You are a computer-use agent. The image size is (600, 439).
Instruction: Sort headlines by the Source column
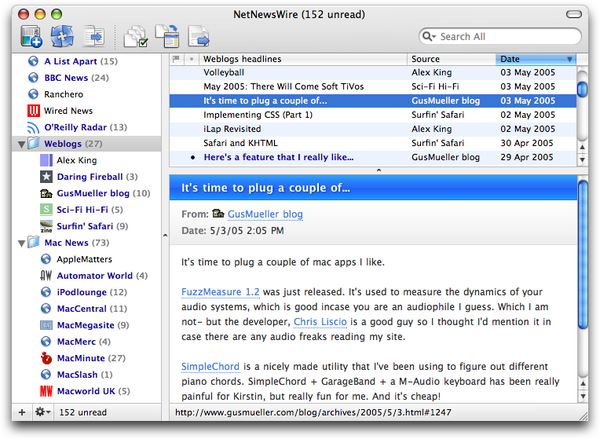click(x=451, y=59)
